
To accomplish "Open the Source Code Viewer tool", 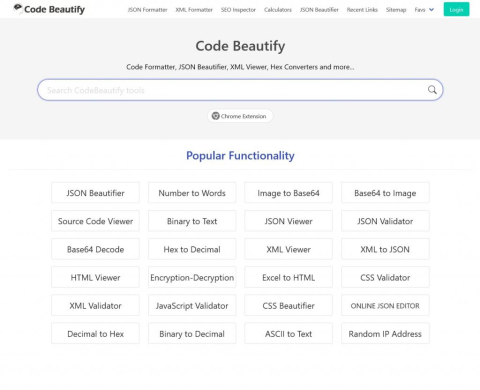I will (x=95, y=221).
